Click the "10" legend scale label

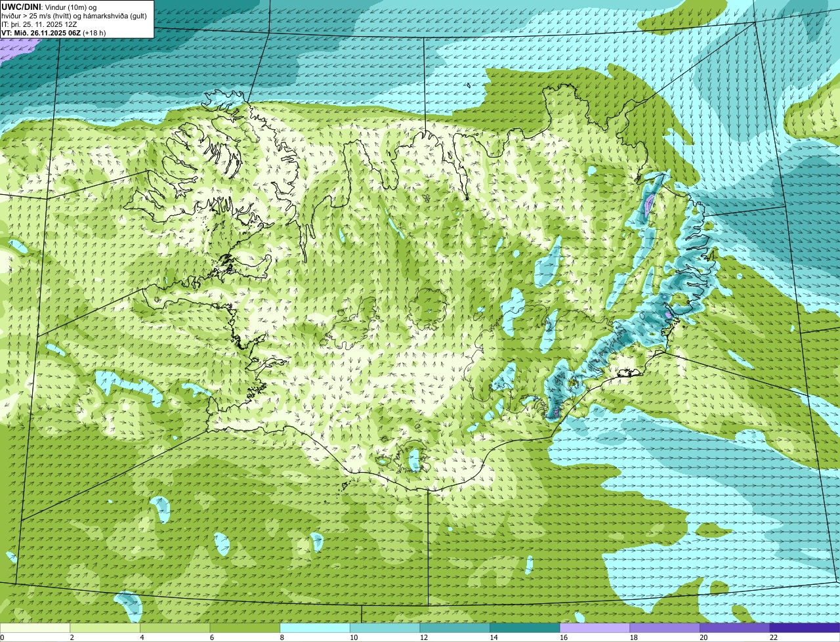[x=354, y=637]
